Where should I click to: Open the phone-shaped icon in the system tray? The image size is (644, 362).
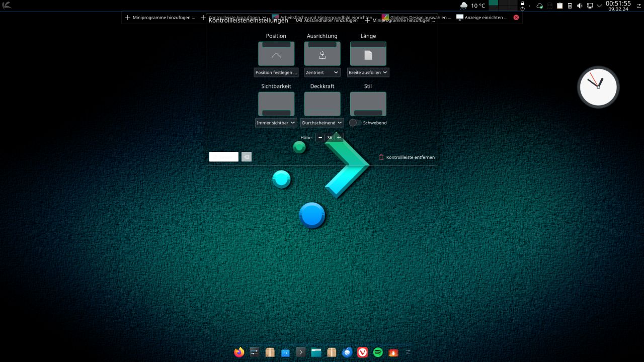[570, 6]
